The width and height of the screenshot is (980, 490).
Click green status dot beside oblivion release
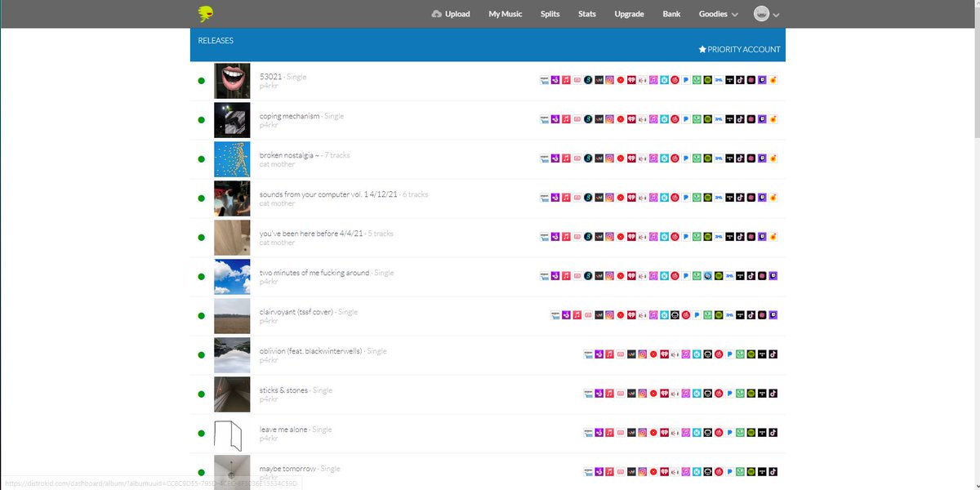202,355
